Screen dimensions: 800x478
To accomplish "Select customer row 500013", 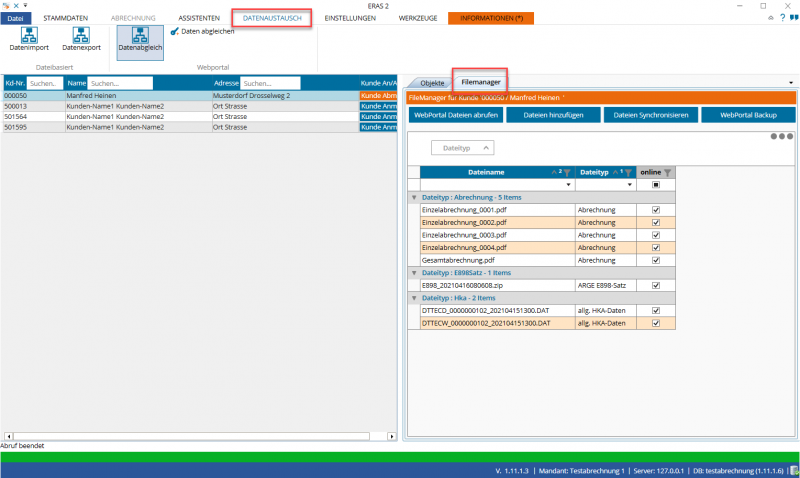I will [200, 106].
